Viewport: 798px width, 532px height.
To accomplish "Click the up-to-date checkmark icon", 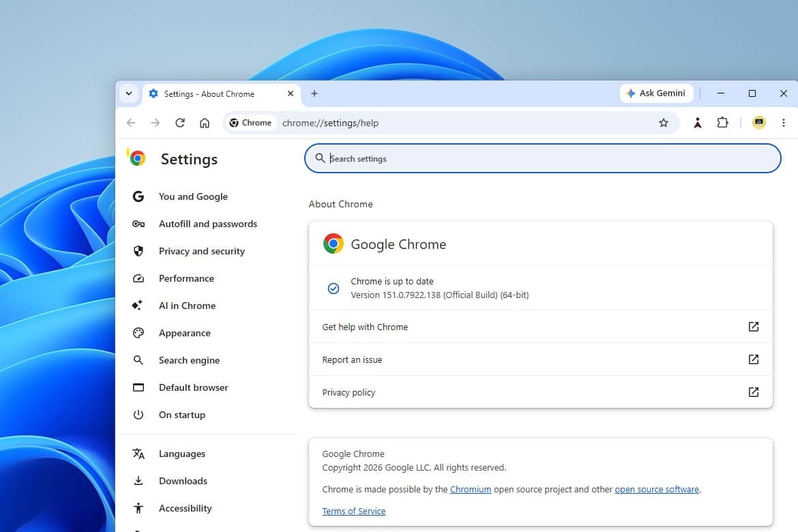I will click(334, 289).
